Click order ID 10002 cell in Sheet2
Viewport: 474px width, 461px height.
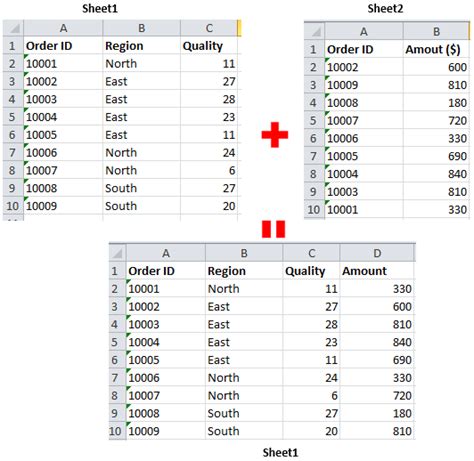(364, 67)
